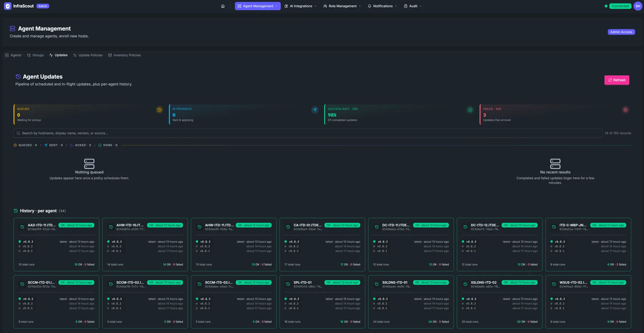This screenshot has width=644, height=333.
Task: Click the history icon on the SSLDNS-ITD-02 card
Action: pos(465,284)
